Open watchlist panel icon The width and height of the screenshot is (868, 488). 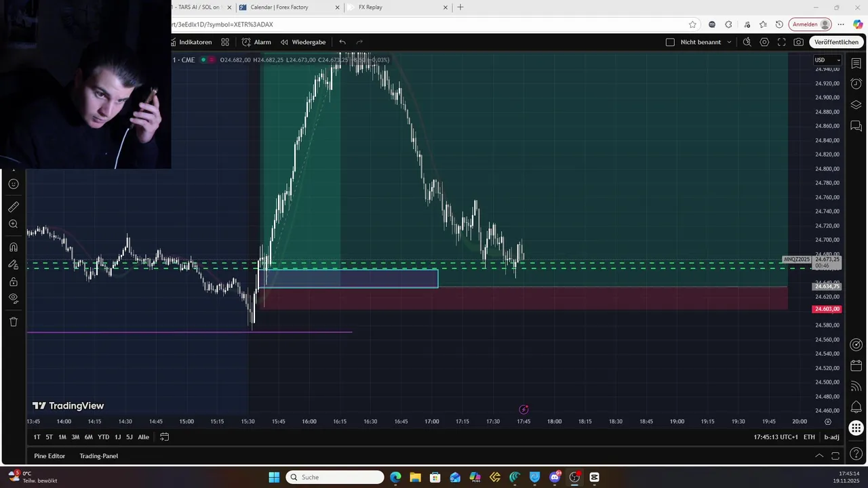pos(856,64)
